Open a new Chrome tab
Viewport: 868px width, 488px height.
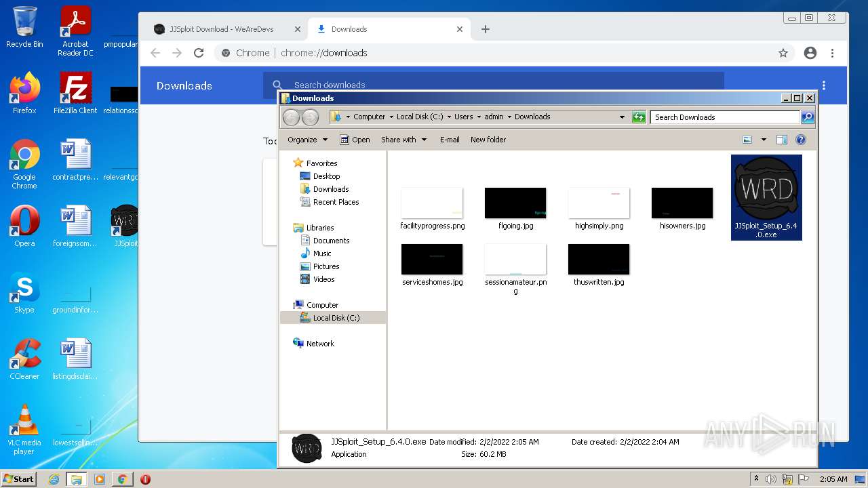(486, 29)
